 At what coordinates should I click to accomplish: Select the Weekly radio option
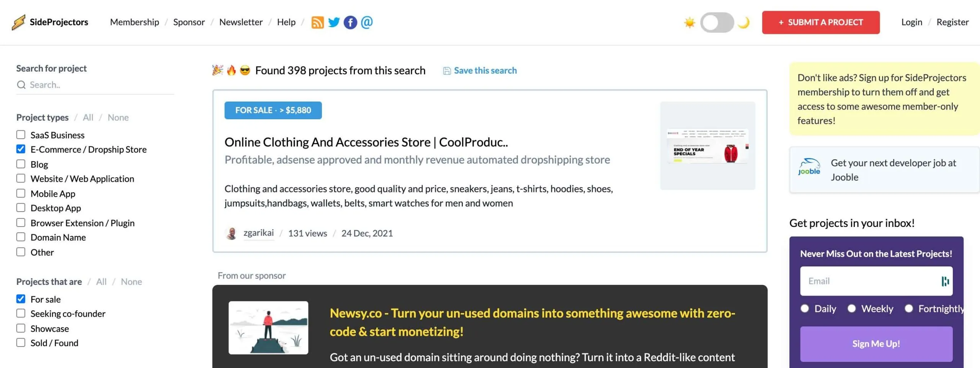(852, 309)
